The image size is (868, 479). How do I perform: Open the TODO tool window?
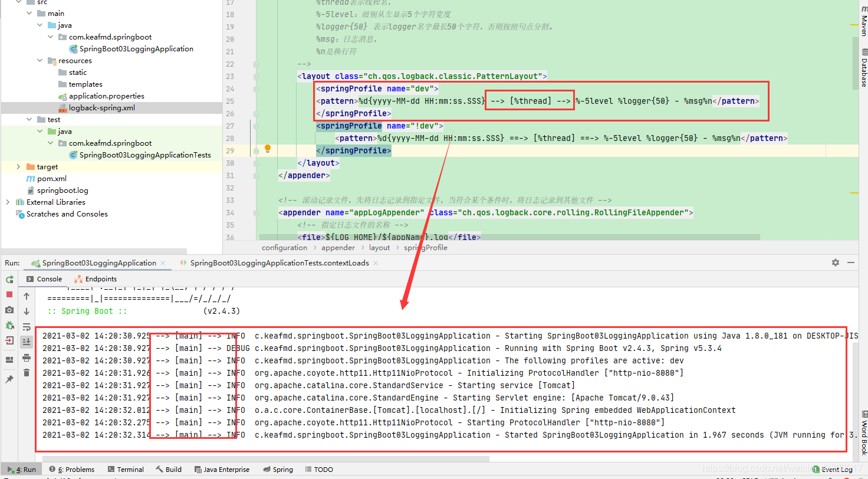tap(319, 470)
